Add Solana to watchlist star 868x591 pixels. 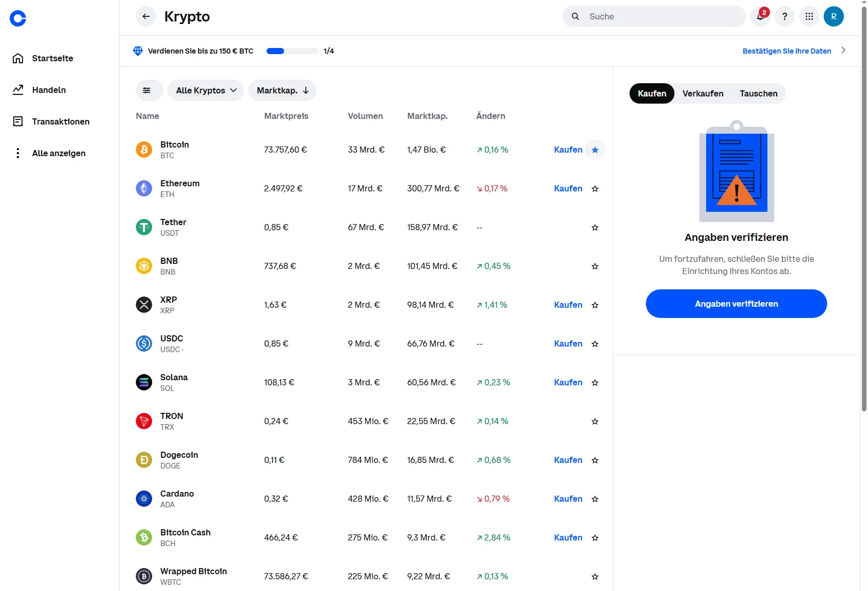(x=595, y=382)
